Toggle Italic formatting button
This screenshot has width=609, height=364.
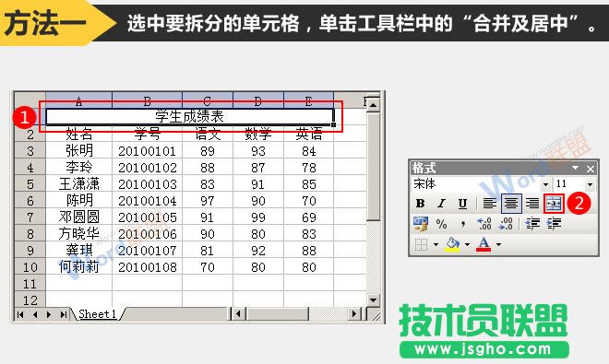click(441, 204)
